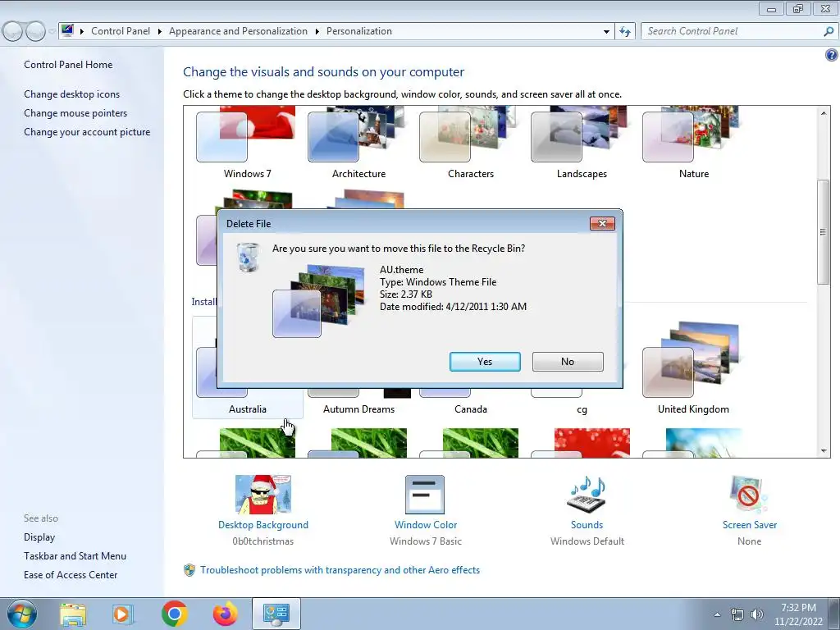840x630 pixels.
Task: Open the Sounds settings icon
Action: point(587,495)
